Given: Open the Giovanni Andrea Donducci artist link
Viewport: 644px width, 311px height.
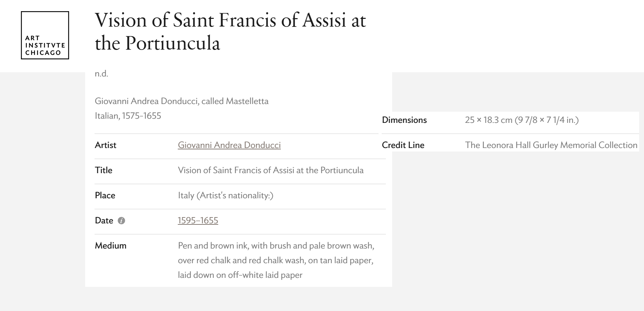Looking at the screenshot, I should 229,145.
